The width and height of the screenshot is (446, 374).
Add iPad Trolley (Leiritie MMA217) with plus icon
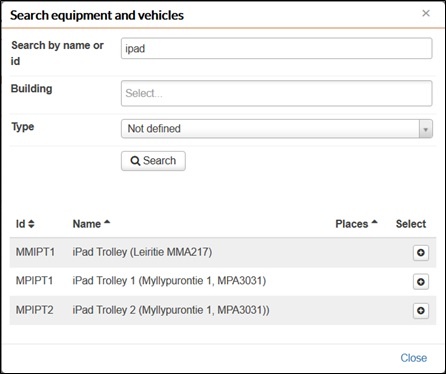click(421, 253)
